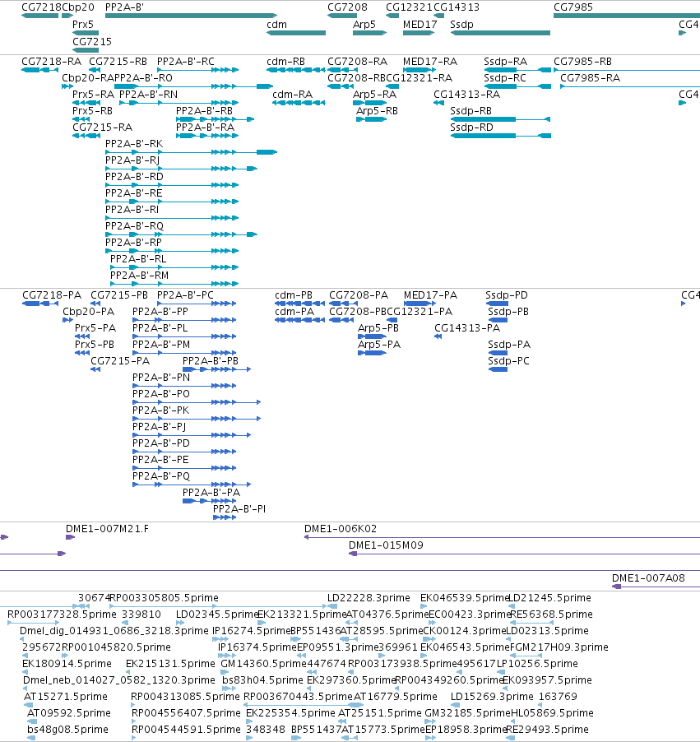Image resolution: width=700 pixels, height=742 pixels.
Task: Click protein Cbp20-PA
Action: click(89, 312)
